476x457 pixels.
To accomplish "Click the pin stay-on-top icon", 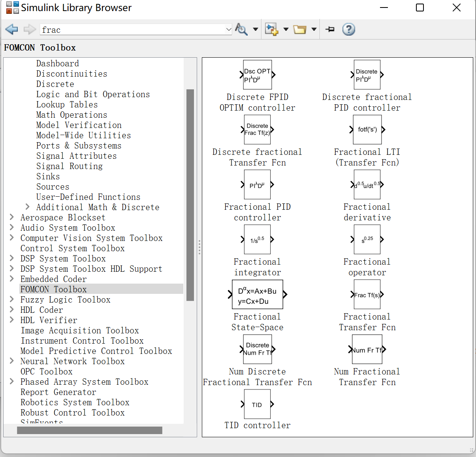I will pyautogui.click(x=330, y=29).
